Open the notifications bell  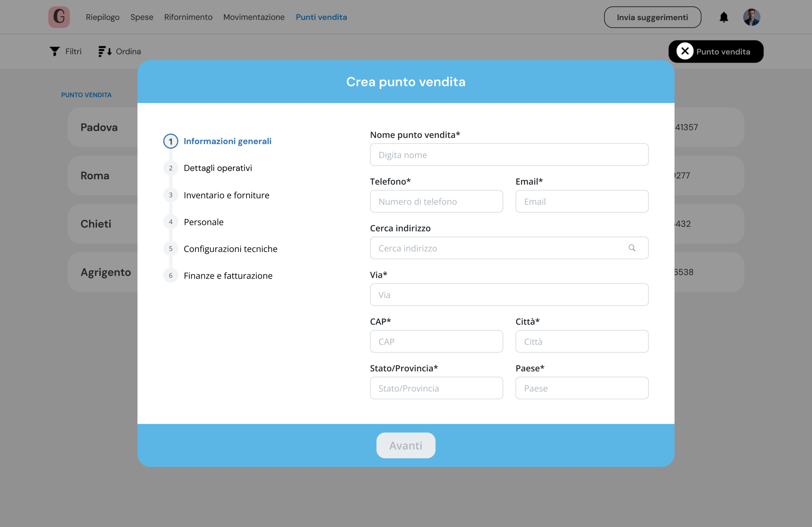pyautogui.click(x=724, y=17)
